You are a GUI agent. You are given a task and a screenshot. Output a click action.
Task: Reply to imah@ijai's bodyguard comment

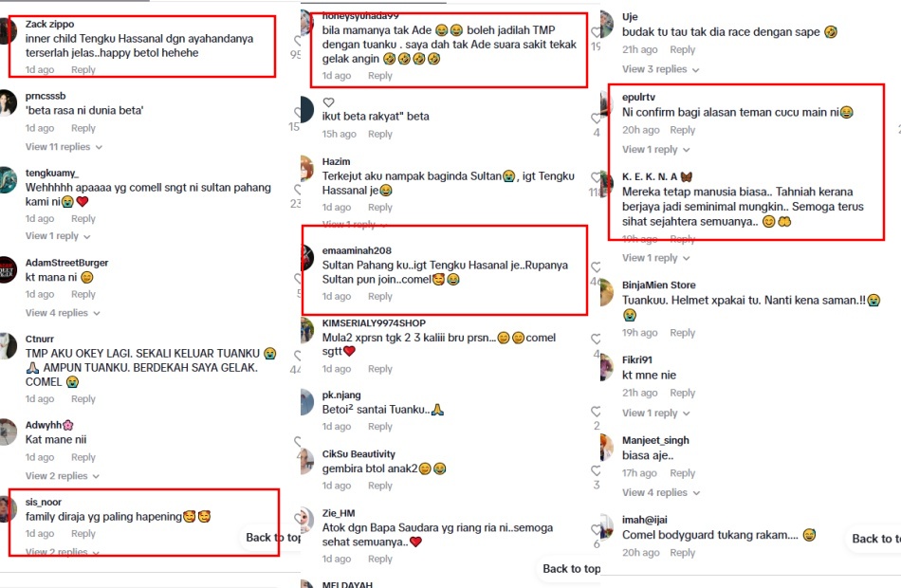tap(683, 552)
